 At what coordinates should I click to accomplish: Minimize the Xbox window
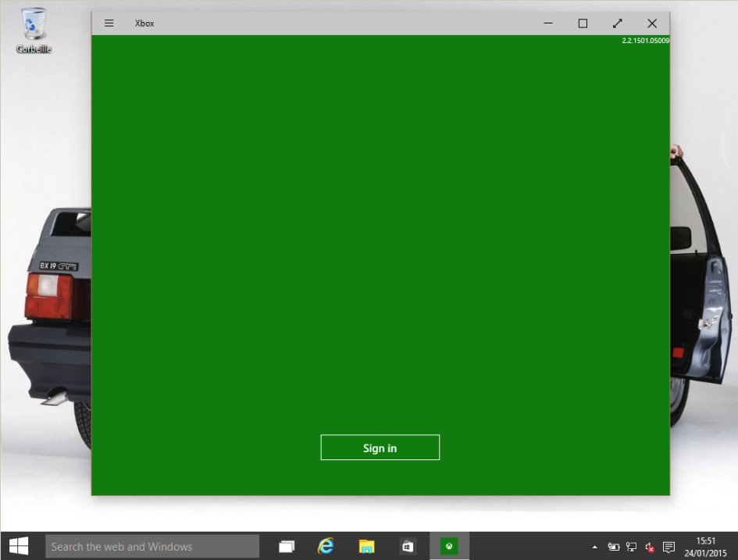pyautogui.click(x=547, y=23)
